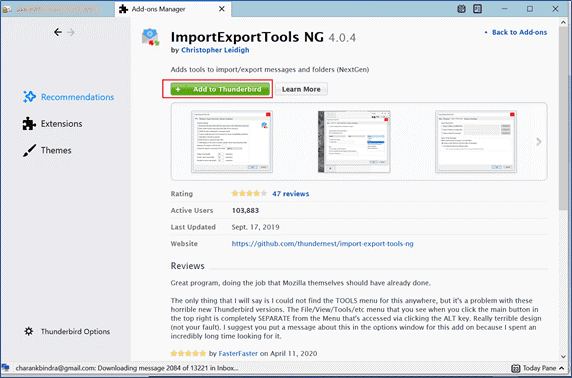
Task: Click the vertical scrollbar thumb
Action: click(563, 119)
